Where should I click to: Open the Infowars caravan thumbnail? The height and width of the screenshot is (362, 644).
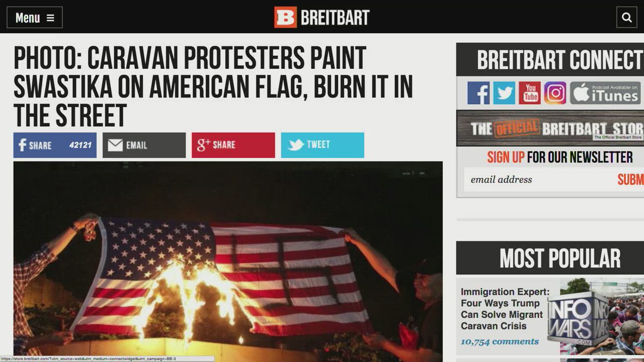coord(595,317)
